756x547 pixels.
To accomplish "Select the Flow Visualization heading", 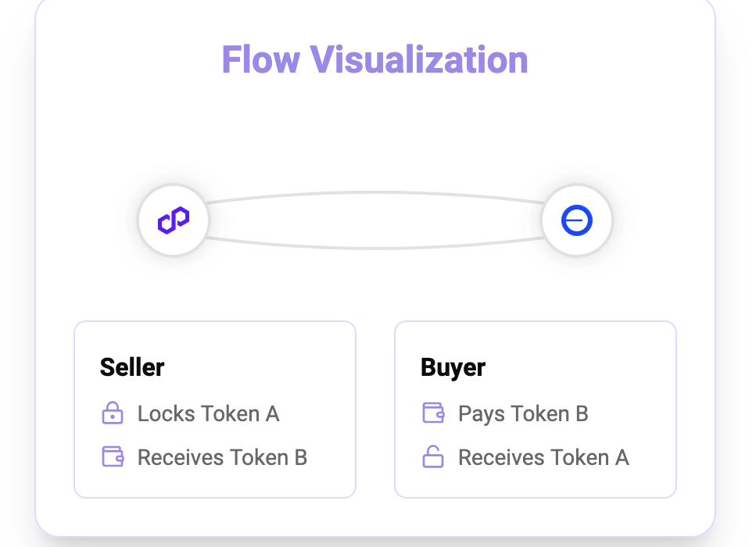I will pyautogui.click(x=375, y=59).
